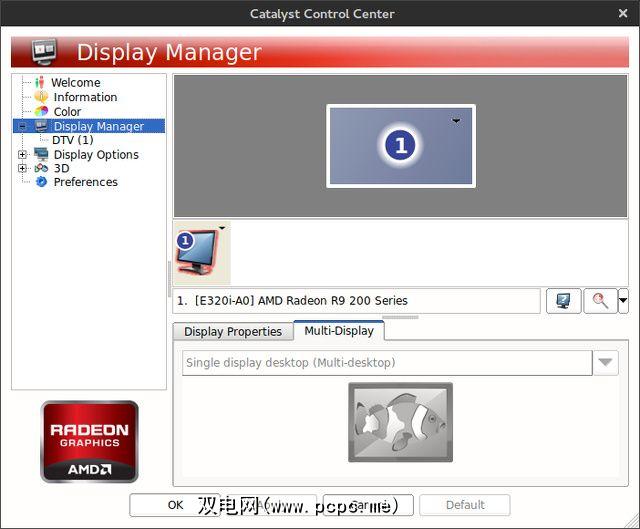Expand the 3D tree node
Screen dimensions: 640x529
click(x=22, y=168)
